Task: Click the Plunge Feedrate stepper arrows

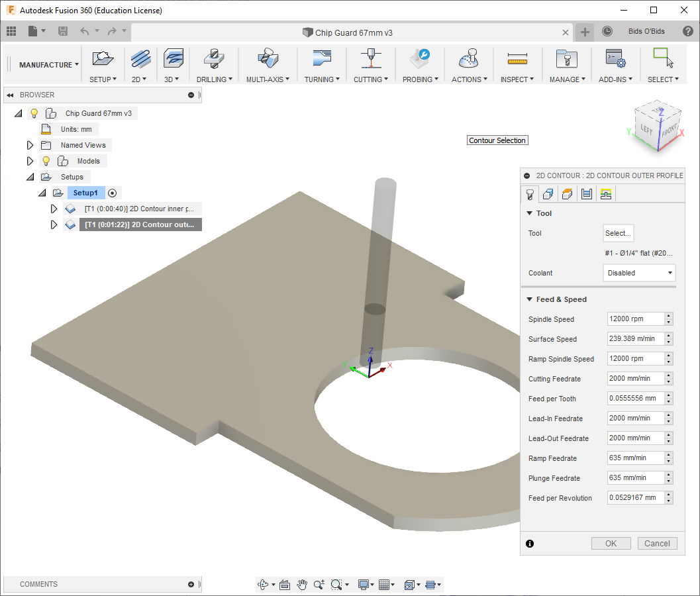Action: click(668, 477)
